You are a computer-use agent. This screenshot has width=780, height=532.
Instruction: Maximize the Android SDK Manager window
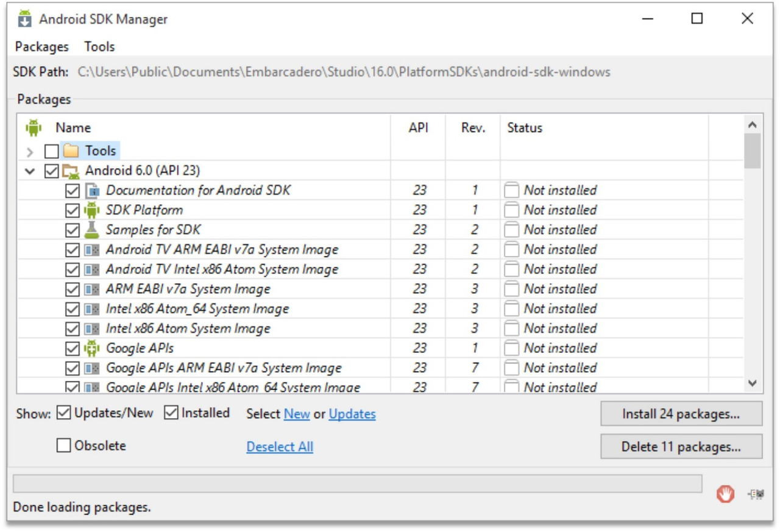coord(697,19)
